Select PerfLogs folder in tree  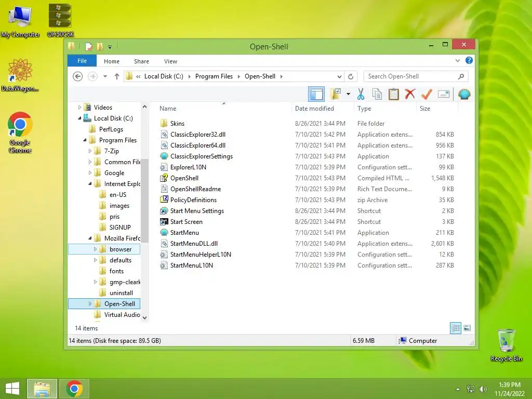pos(111,129)
